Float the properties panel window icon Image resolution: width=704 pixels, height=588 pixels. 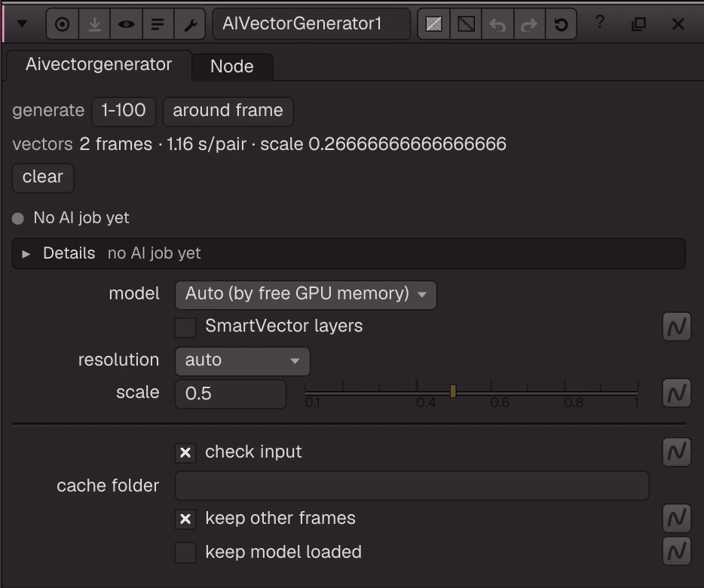(x=638, y=24)
